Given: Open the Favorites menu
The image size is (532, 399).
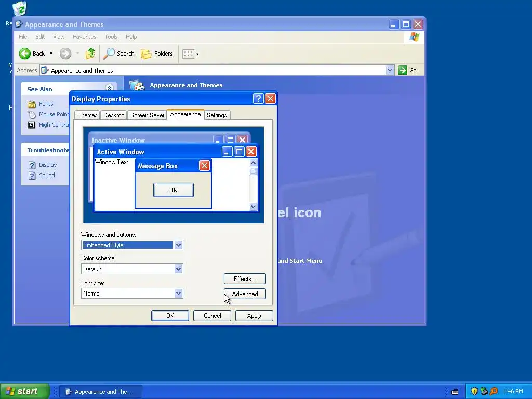Looking at the screenshot, I should (x=85, y=37).
